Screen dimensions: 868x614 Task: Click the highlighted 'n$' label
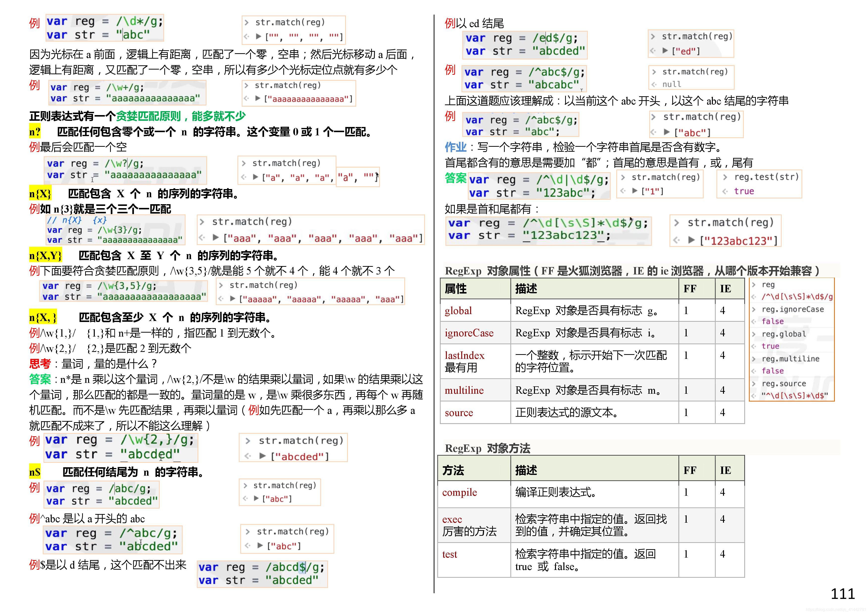[x=35, y=472]
